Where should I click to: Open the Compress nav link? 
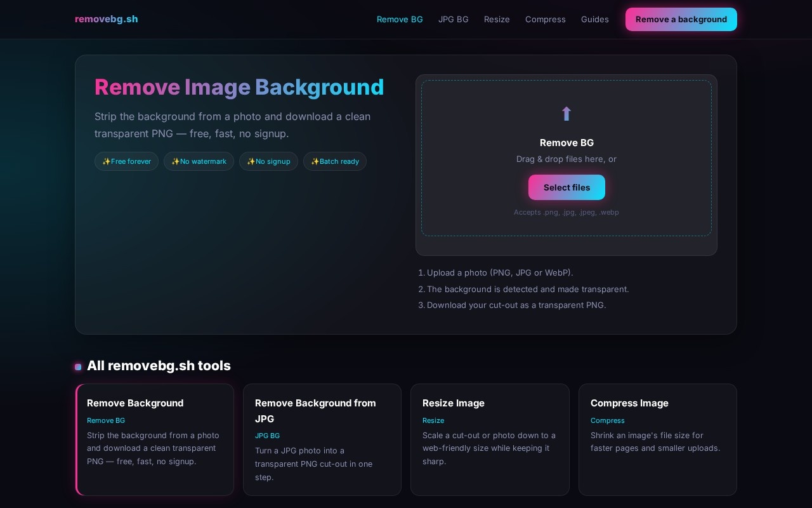[546, 19]
